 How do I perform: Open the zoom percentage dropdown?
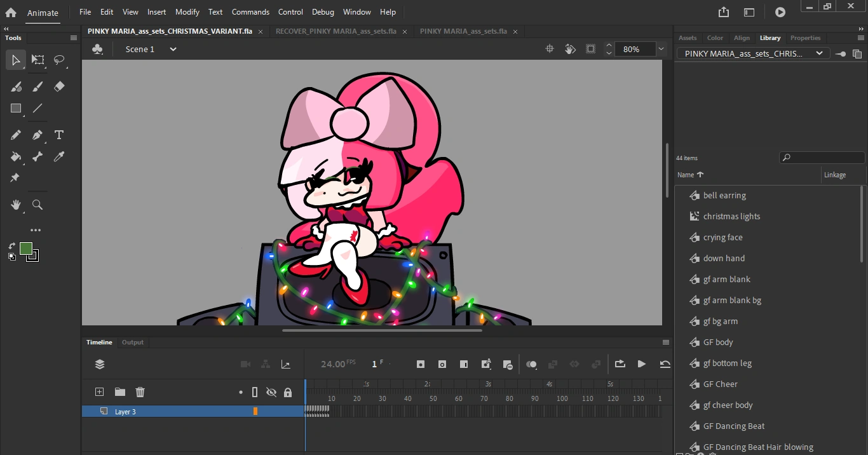click(x=661, y=49)
